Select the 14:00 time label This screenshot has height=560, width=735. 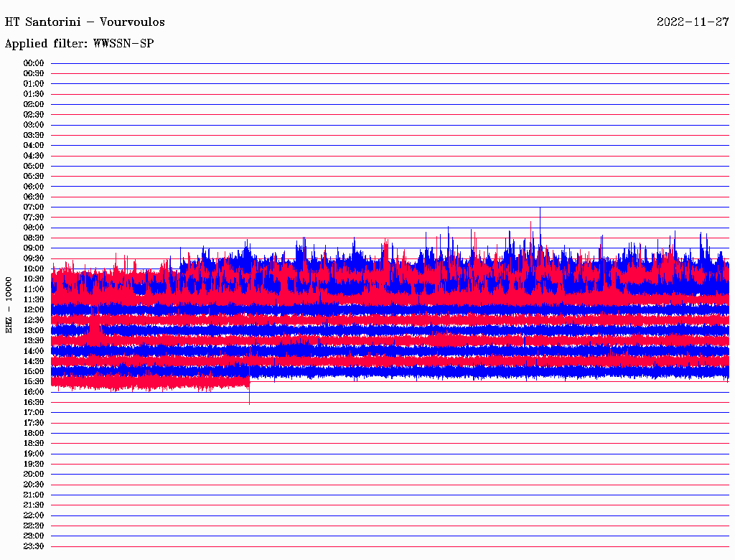click(34, 351)
